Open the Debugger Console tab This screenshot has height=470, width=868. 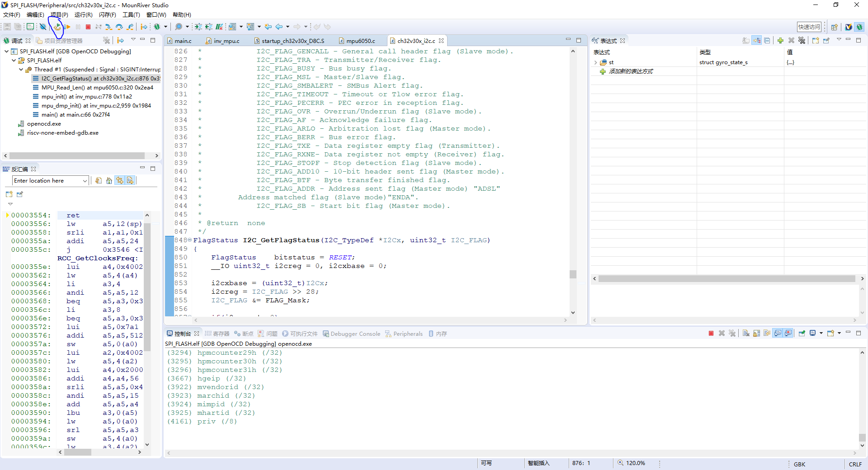pyautogui.click(x=351, y=334)
